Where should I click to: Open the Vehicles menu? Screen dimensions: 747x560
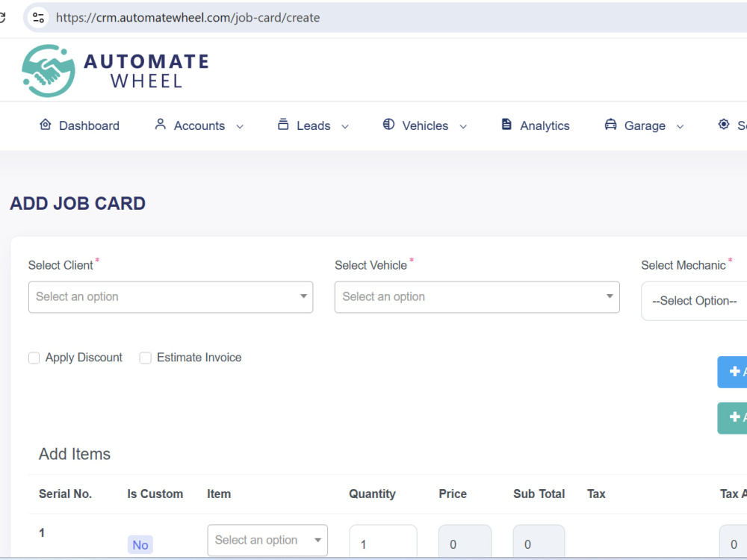click(x=425, y=125)
